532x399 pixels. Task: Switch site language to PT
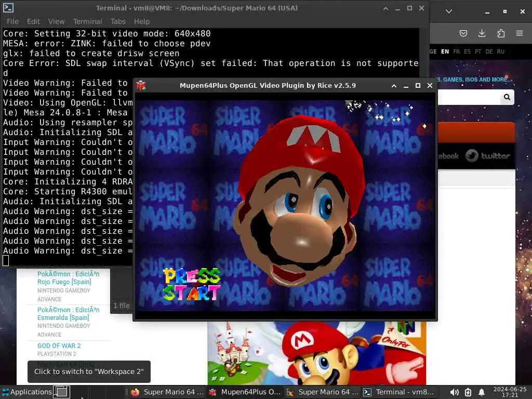pyautogui.click(x=478, y=51)
